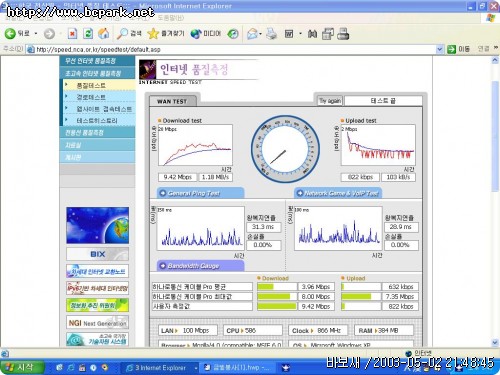500x375 pixels.
Task: Click the download speed value 9.42 Mbps
Action: click(177, 177)
